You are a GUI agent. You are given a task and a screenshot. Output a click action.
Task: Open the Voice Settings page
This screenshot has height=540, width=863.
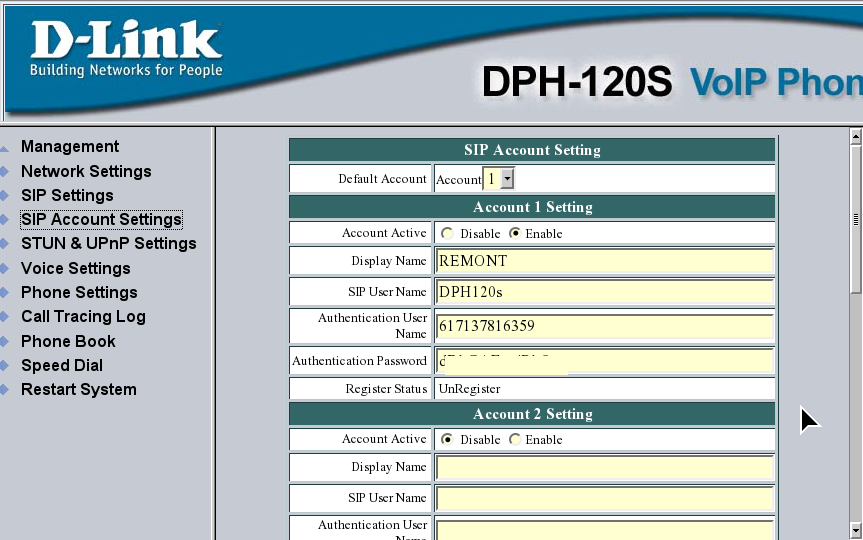[x=75, y=268]
